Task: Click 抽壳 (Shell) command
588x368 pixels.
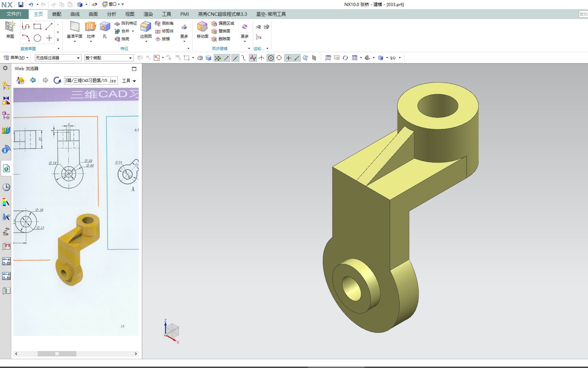Action: pyautogui.click(x=122, y=39)
